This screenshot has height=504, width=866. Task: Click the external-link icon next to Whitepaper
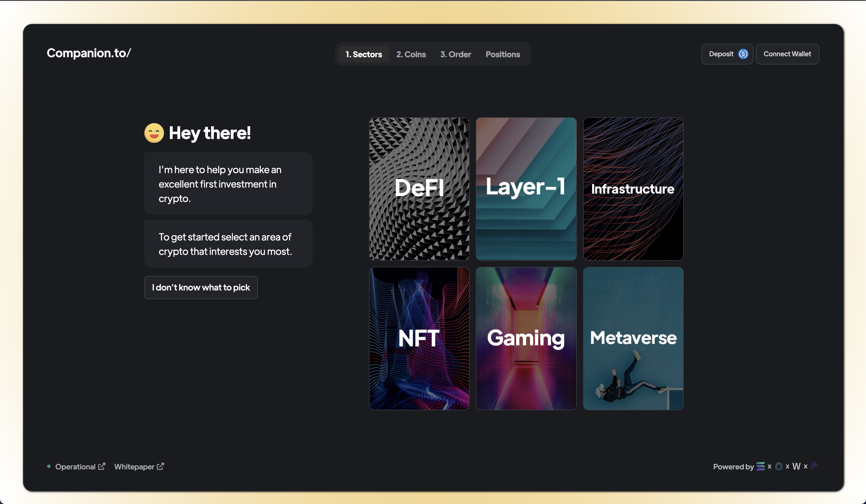tap(160, 466)
